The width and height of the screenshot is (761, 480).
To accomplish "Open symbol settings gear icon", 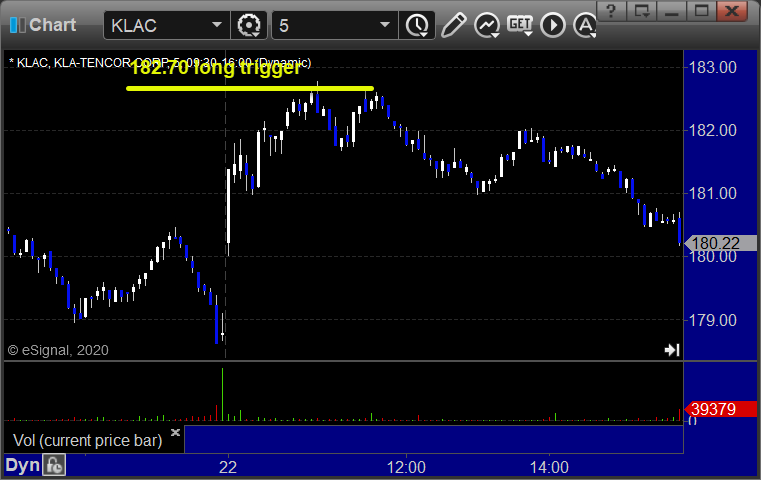I will click(248, 25).
